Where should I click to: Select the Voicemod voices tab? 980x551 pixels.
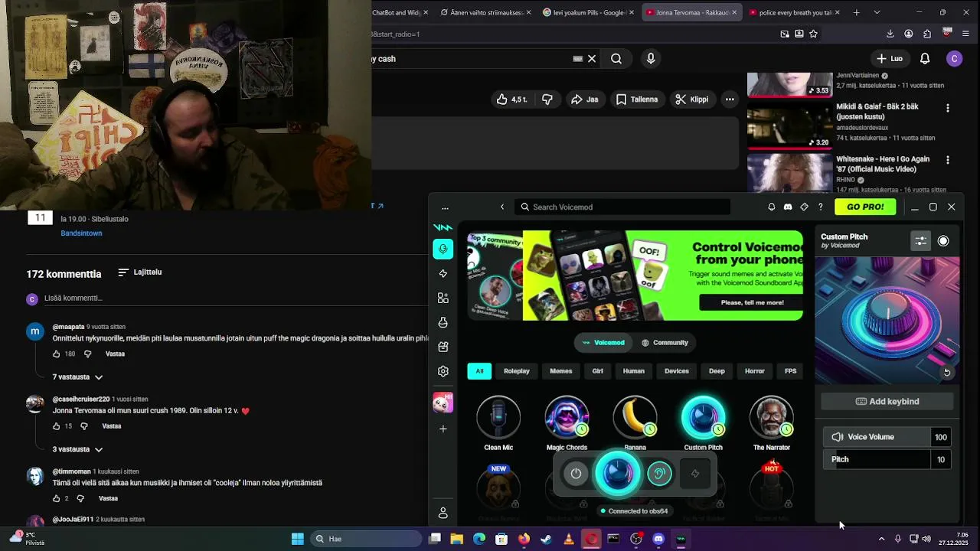click(603, 342)
